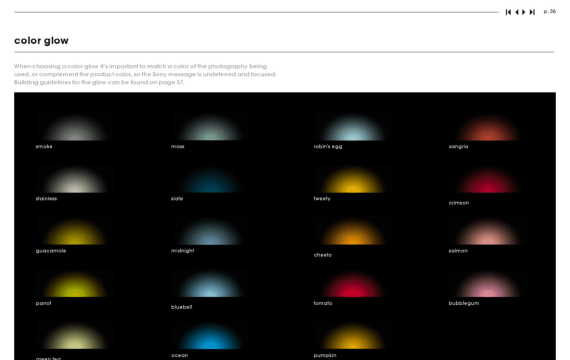Select the green tea glow swatch
The width and height of the screenshot is (570, 360).
tap(74, 336)
